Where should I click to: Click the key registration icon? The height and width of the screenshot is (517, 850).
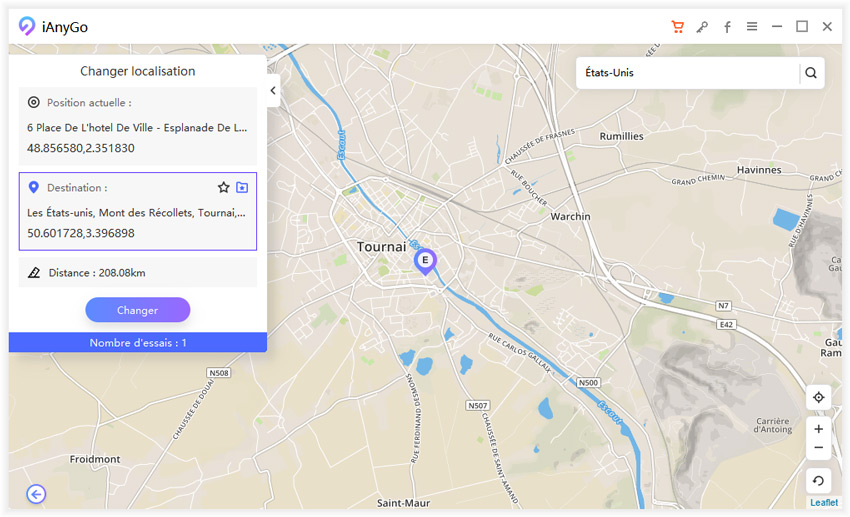(x=702, y=27)
